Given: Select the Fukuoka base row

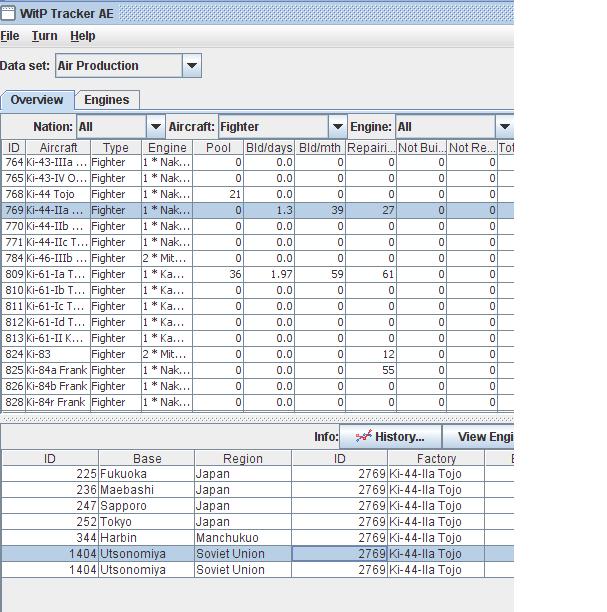Looking at the screenshot, I should [x=257, y=474].
